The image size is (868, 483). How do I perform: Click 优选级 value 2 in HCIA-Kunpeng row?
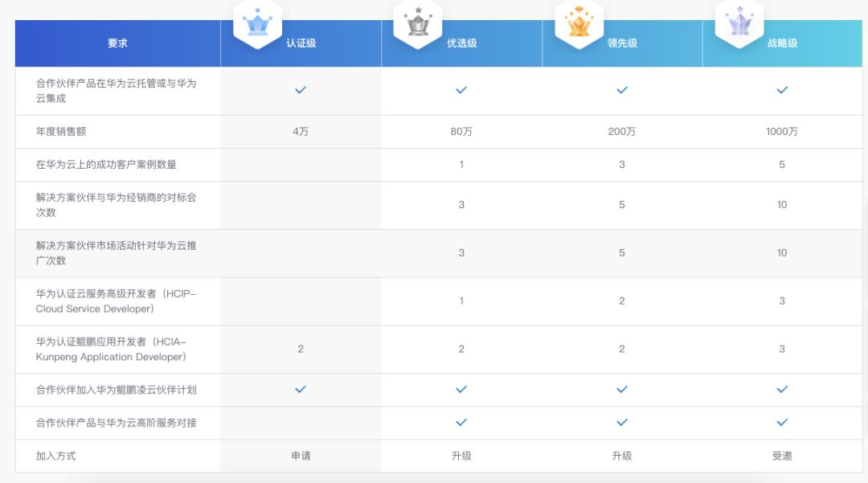[x=461, y=350]
